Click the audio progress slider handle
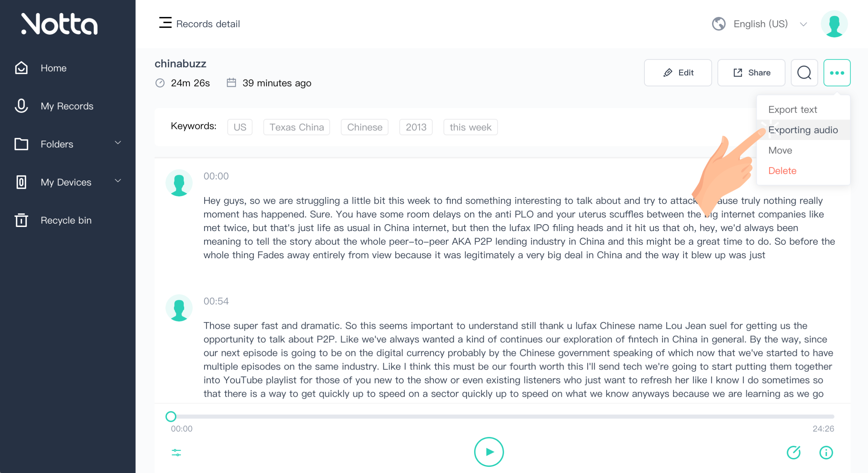Image resolution: width=868 pixels, height=473 pixels. click(x=171, y=416)
